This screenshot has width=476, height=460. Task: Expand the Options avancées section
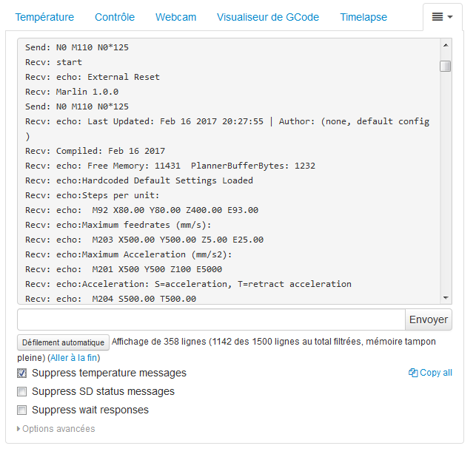(56, 429)
